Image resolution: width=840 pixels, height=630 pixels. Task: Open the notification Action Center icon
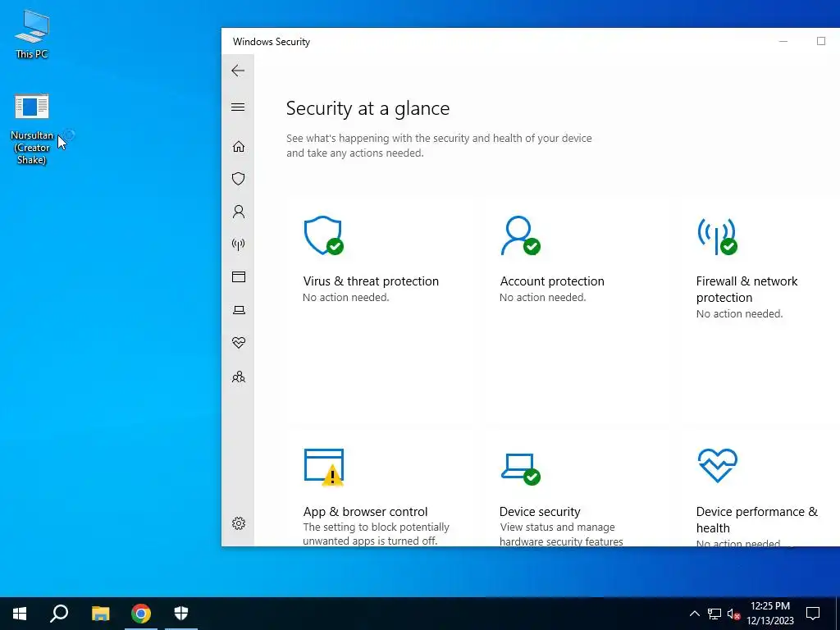813,614
